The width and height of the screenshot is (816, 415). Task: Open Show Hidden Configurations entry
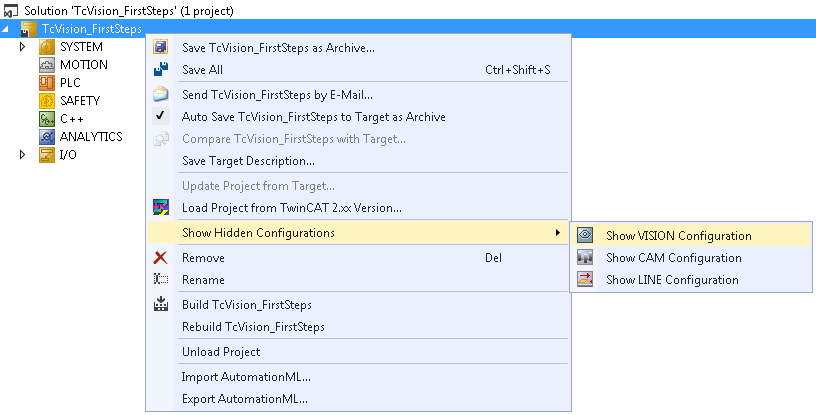(358, 233)
